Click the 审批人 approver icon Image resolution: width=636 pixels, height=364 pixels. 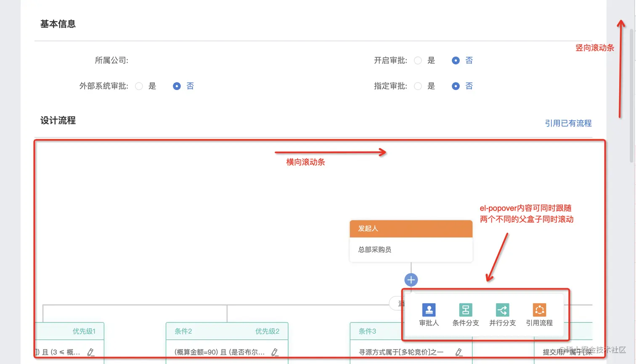[x=429, y=310]
